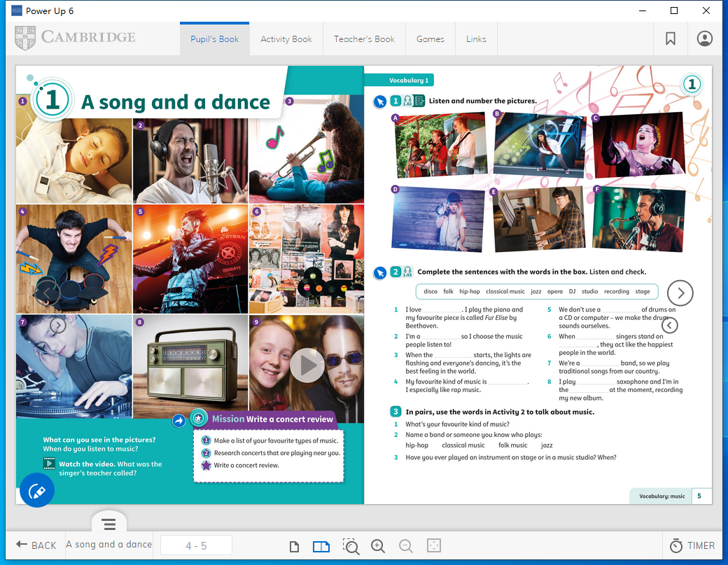Click the page number field 4 - 5
The image size is (728, 565).
pyautogui.click(x=196, y=546)
